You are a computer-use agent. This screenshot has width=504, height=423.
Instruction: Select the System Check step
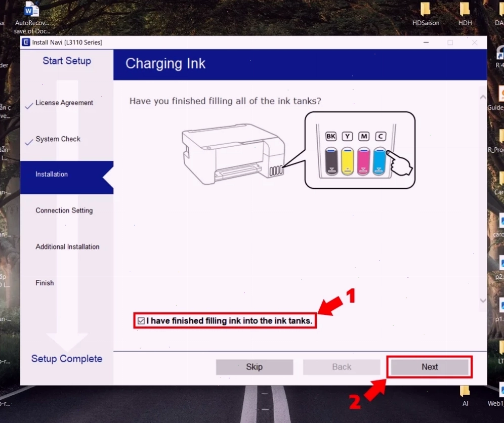pos(58,139)
